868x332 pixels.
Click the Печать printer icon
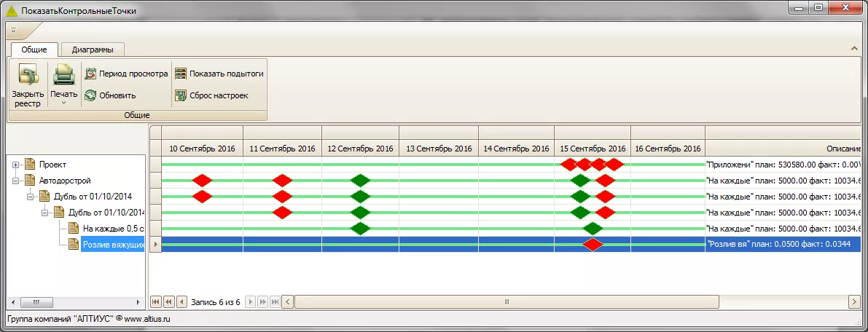tap(63, 75)
